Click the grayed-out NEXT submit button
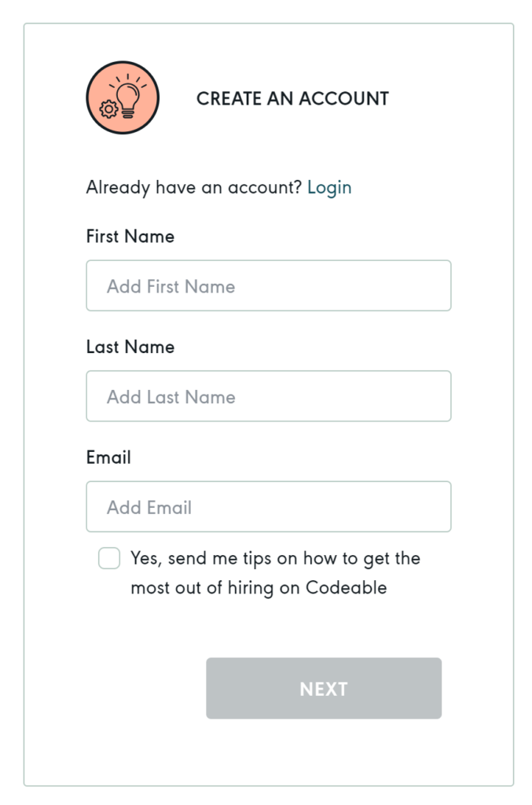 tap(323, 688)
